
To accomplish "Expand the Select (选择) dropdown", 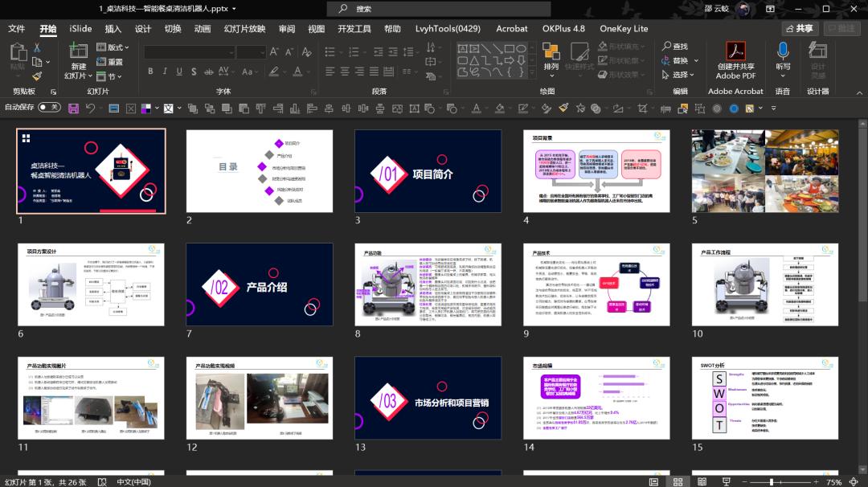I will point(680,75).
